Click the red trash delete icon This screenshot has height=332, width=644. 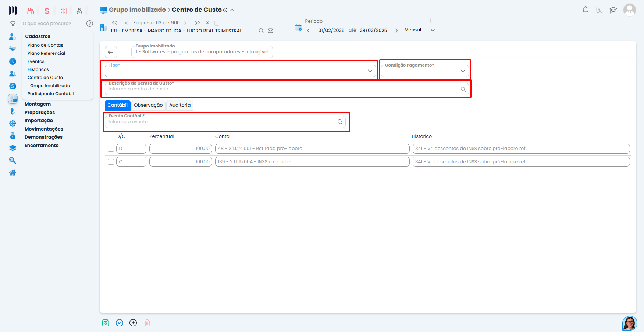pos(147,323)
